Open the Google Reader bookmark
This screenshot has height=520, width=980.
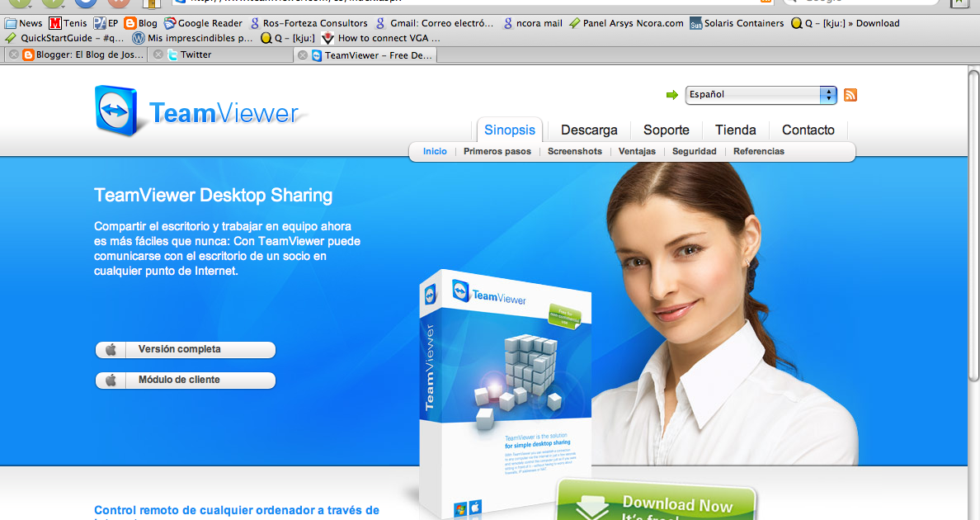point(203,23)
